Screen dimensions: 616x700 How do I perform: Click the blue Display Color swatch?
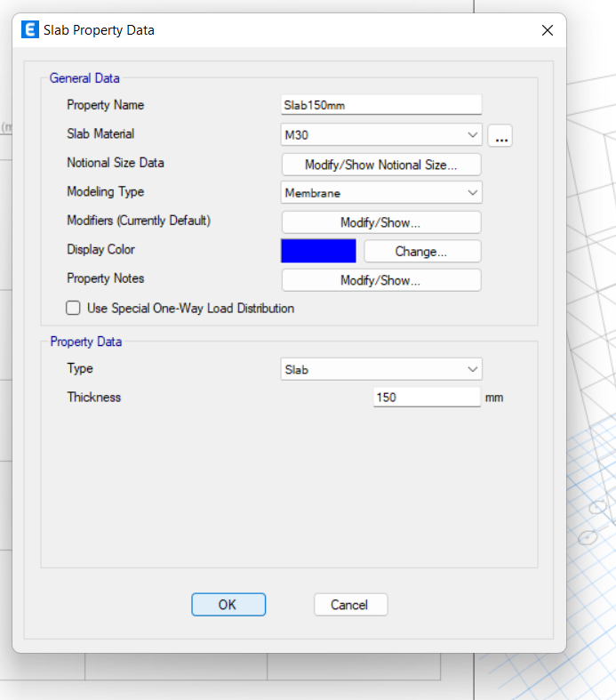coord(318,251)
